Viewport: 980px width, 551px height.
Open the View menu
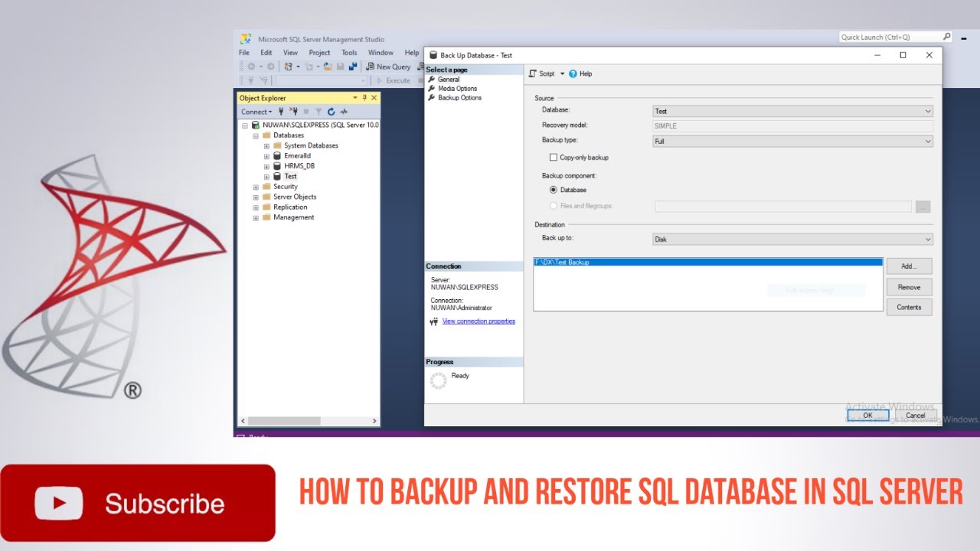click(290, 53)
